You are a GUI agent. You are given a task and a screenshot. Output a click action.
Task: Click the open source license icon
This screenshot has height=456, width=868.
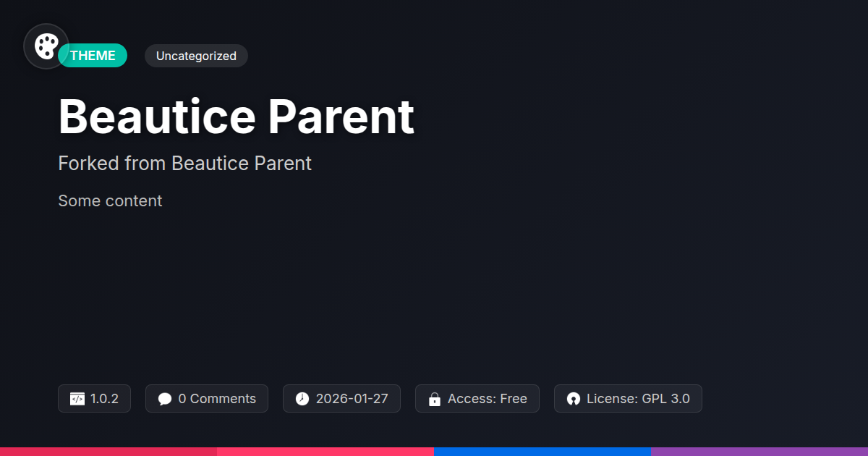[x=574, y=399]
